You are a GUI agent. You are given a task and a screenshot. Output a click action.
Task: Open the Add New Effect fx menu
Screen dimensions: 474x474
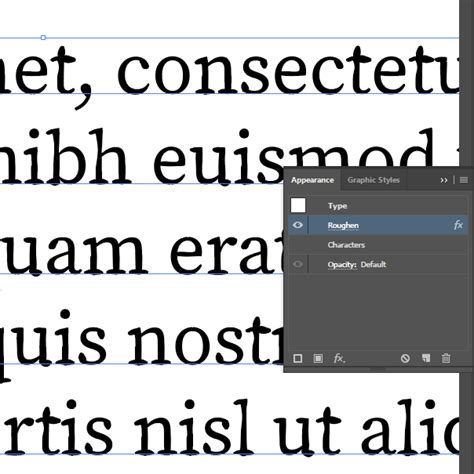point(339,358)
